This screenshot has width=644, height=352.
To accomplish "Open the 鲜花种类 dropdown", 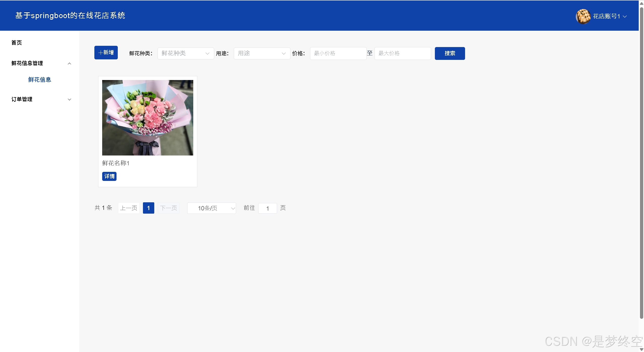I will point(185,53).
